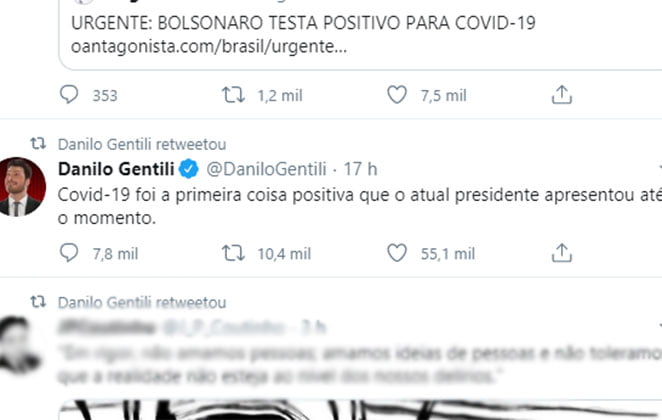The image size is (662, 420).
Task: Reply to Danilo Gentili's Covid-19 tweet
Action: coord(69,253)
